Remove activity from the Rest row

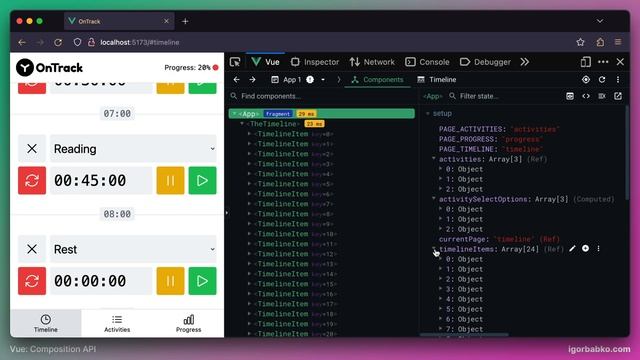click(32, 249)
